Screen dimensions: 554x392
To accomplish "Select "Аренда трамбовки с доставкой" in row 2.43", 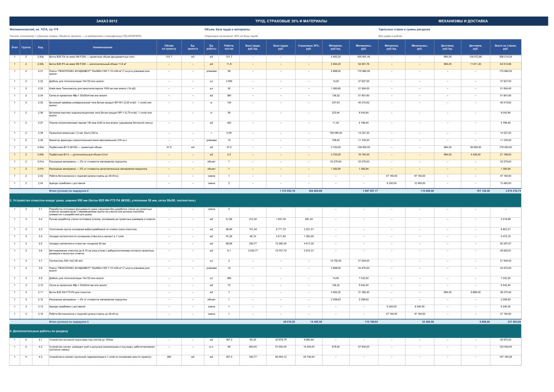I will pyautogui.click(x=67, y=183).
